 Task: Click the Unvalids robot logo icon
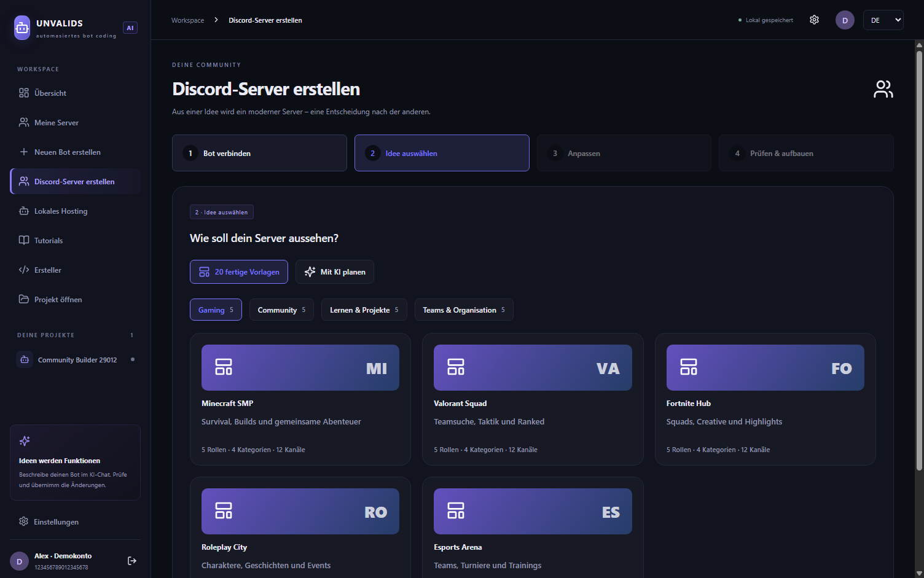22,28
